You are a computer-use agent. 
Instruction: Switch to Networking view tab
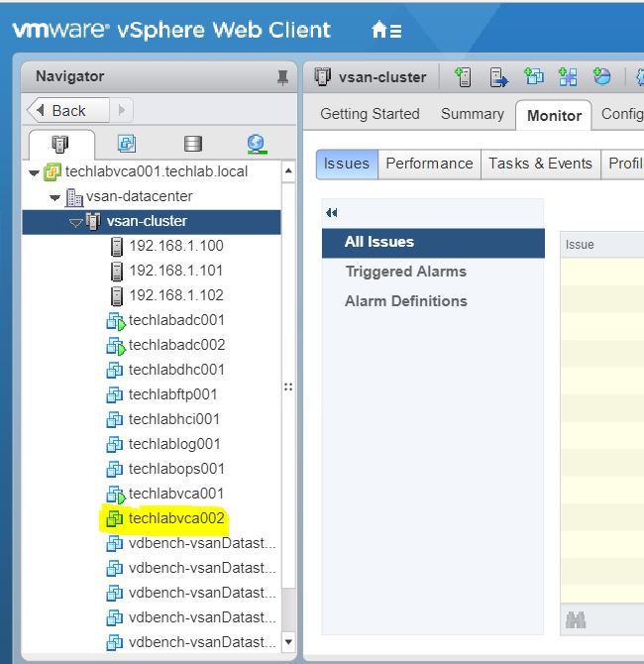(257, 144)
